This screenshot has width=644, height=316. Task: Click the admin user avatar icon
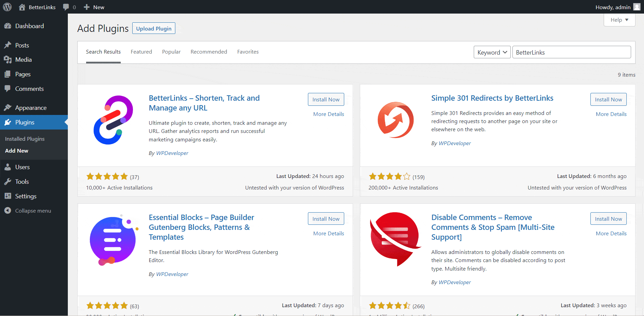click(637, 7)
